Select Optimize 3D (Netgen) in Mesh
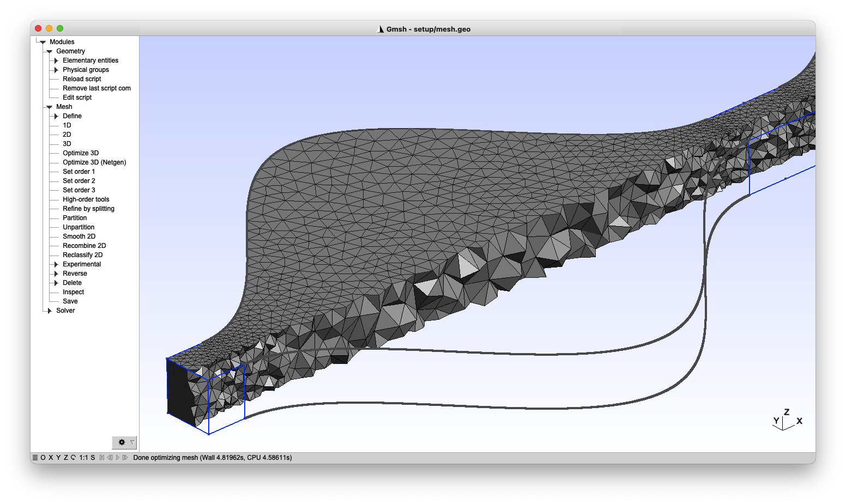 coord(94,162)
